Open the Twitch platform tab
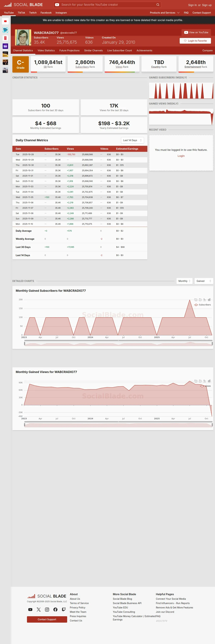 pos(33,13)
